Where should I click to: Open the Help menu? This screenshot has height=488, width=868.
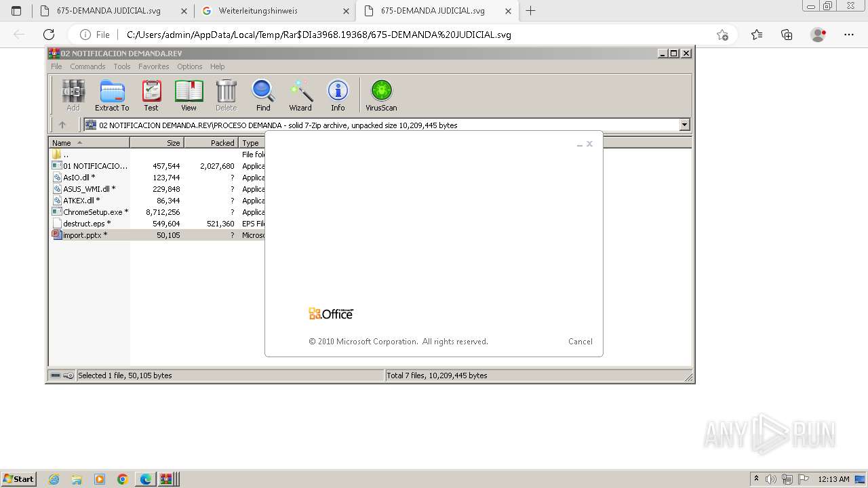tap(217, 66)
